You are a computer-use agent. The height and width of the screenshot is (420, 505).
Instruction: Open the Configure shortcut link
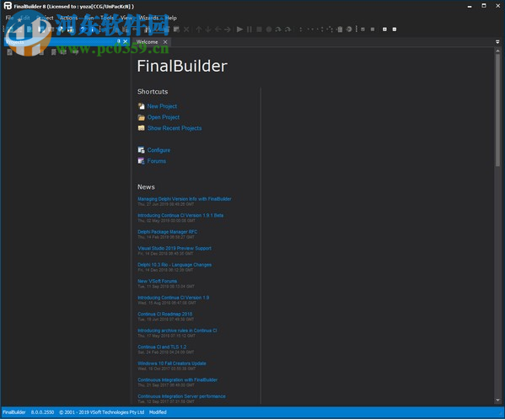pyautogui.click(x=158, y=150)
